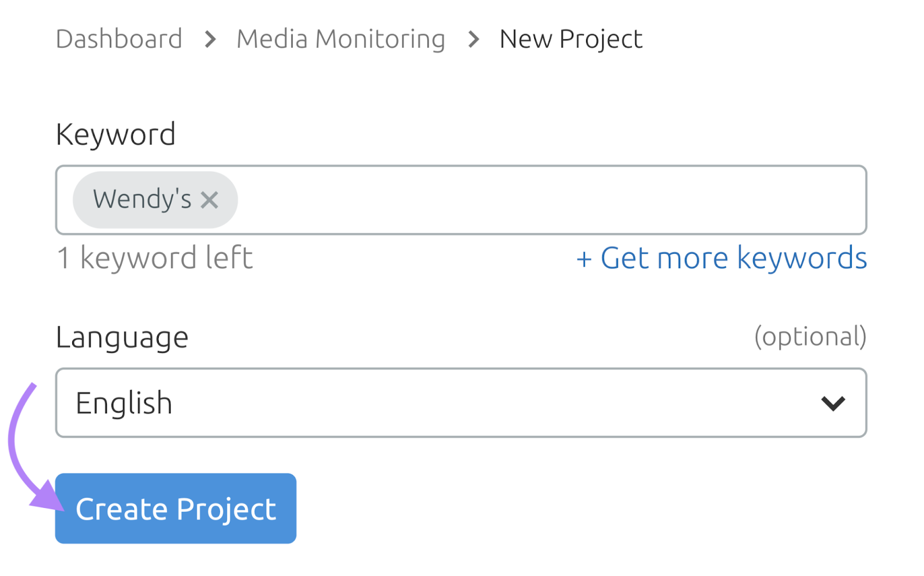Click the plus icon next to Get more keywords
This screenshot has height=576, width=924.
(584, 259)
